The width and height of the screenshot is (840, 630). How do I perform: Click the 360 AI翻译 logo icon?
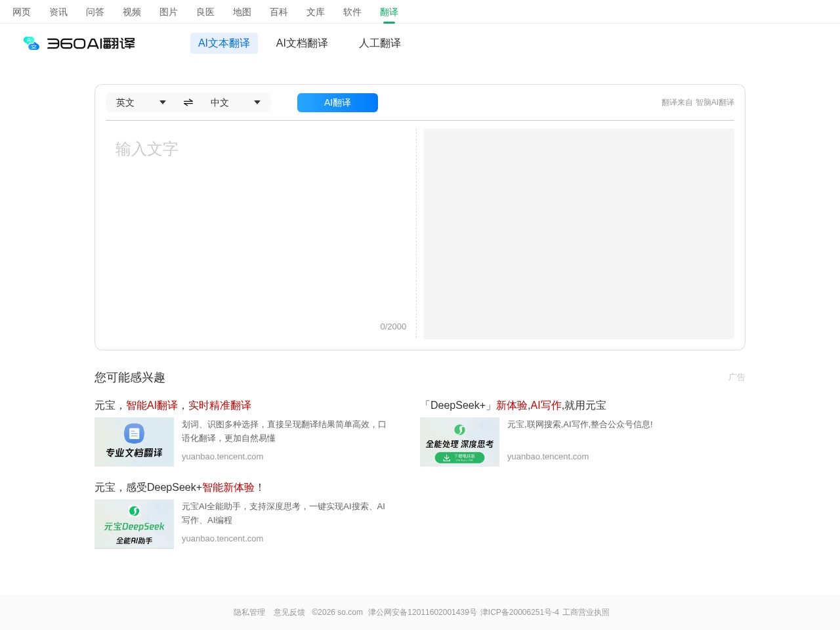(31, 43)
